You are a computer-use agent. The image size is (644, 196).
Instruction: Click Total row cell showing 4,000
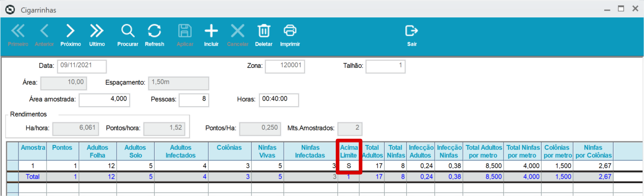523,177
